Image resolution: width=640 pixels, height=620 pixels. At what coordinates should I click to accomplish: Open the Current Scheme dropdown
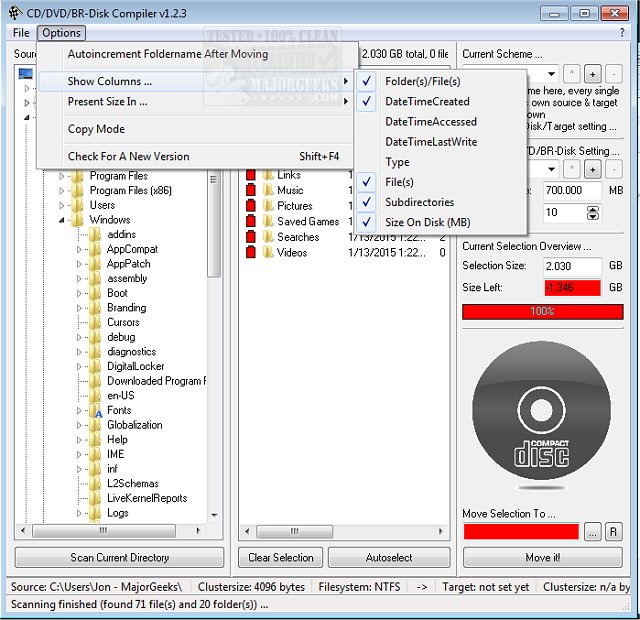[x=551, y=74]
